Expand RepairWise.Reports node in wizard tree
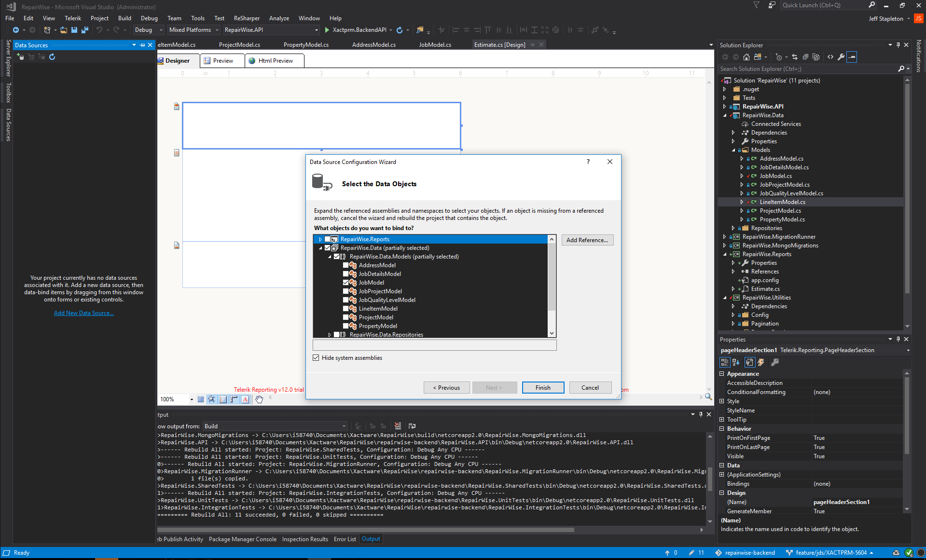926x560 pixels. click(320, 239)
